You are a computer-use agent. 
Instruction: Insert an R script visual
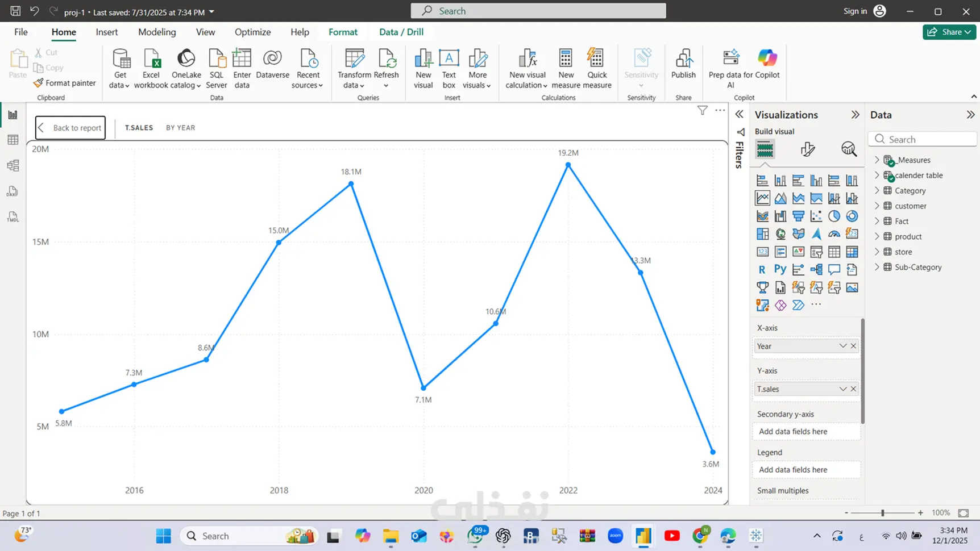pos(762,269)
